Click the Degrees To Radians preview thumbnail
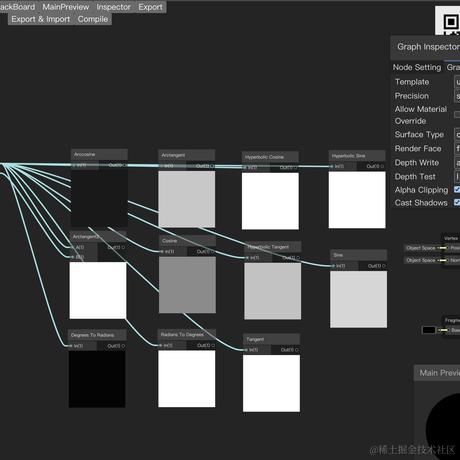This screenshot has height=460, width=460. coord(97,379)
